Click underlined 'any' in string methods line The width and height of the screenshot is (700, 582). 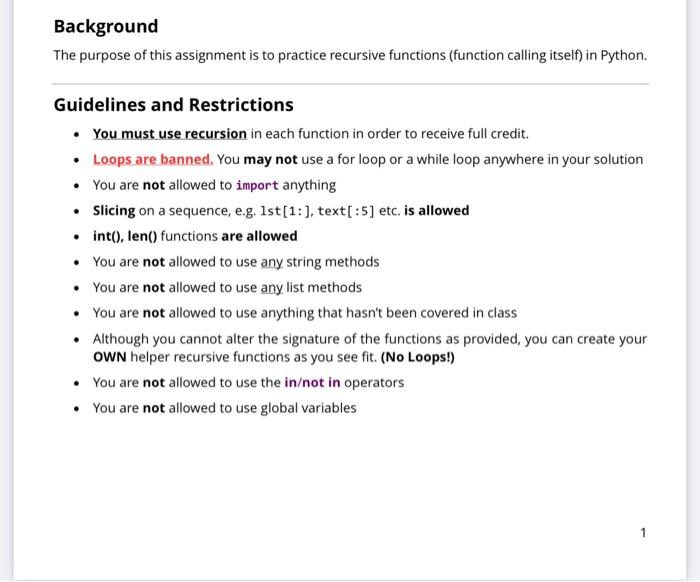[x=271, y=262]
